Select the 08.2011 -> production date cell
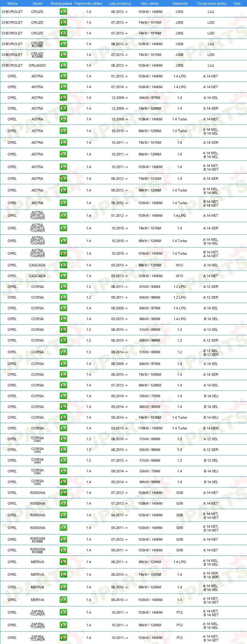This screenshot has height=644, width=247. point(119,297)
